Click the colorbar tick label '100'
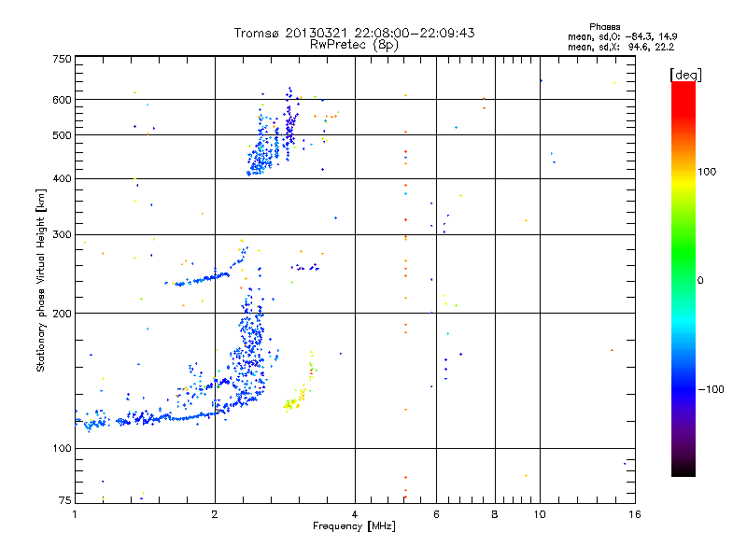Image resolution: width=747 pixels, height=560 pixels. point(707,172)
